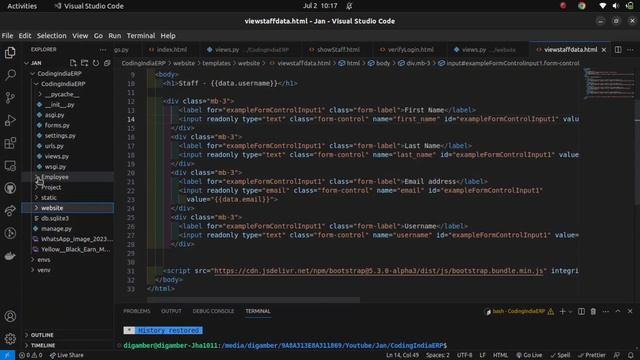
Task: Open db.sqlite3 in Explorer
Action: point(55,218)
